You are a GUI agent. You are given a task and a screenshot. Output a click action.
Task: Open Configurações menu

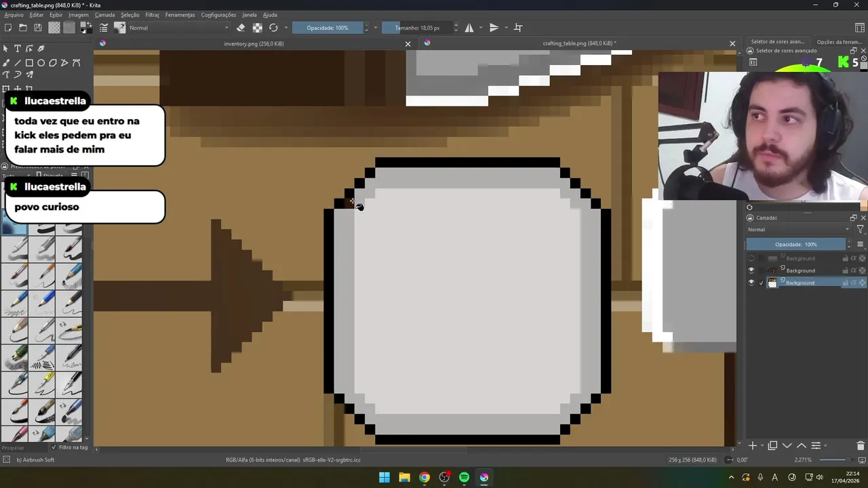click(x=218, y=15)
